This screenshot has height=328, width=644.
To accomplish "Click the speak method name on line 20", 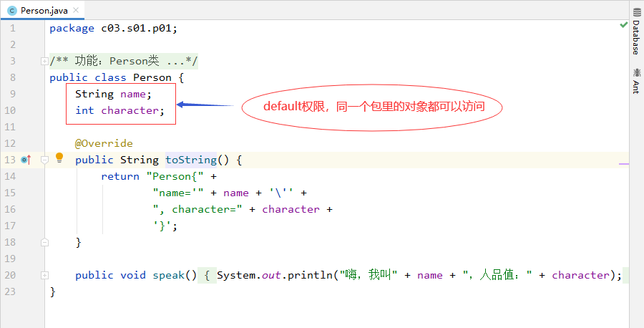I will pyautogui.click(x=169, y=276).
